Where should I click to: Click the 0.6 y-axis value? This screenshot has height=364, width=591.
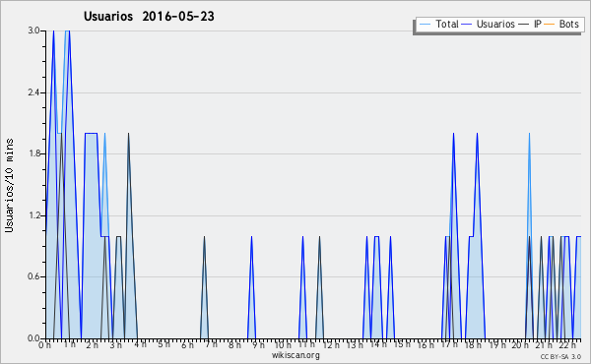point(33,277)
